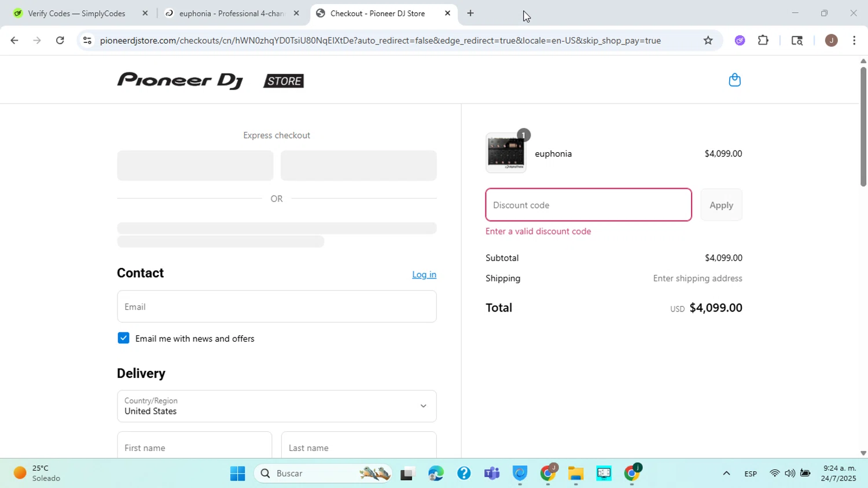Open the Chrome profile avatar J

(831, 41)
